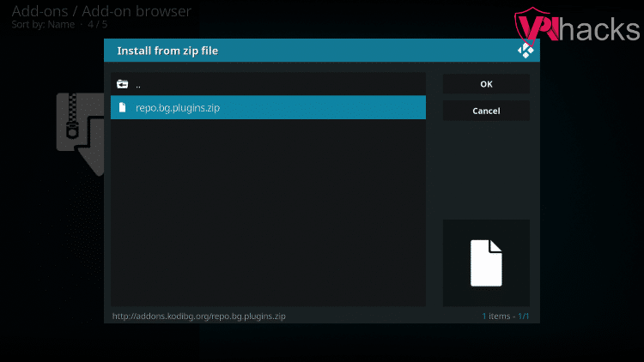Click the zip install icon behind dialog
Image resolution: width=644 pixels, height=362 pixels.
[x=80, y=134]
